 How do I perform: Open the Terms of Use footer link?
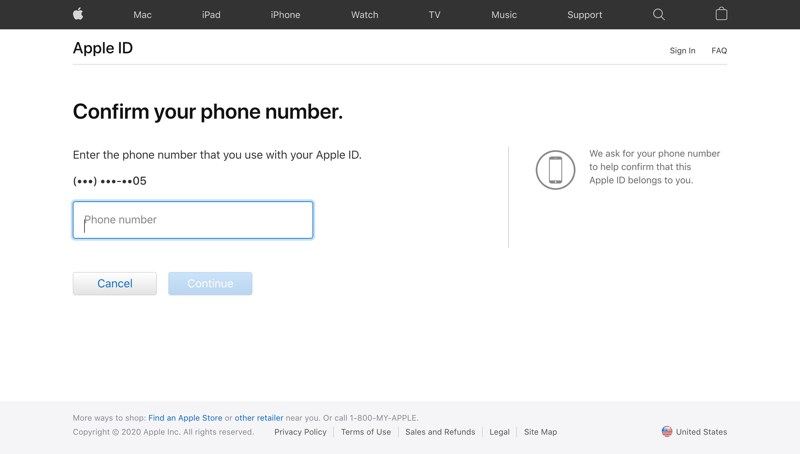click(366, 432)
